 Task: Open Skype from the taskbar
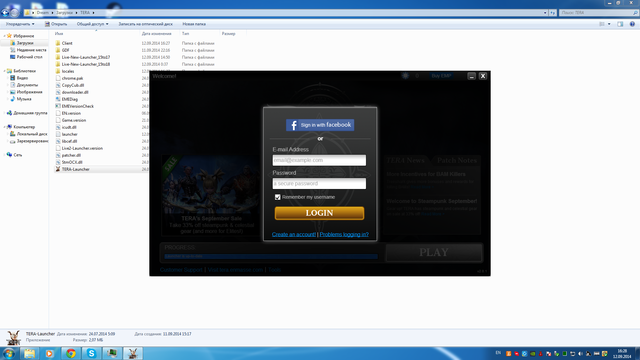(x=91, y=353)
